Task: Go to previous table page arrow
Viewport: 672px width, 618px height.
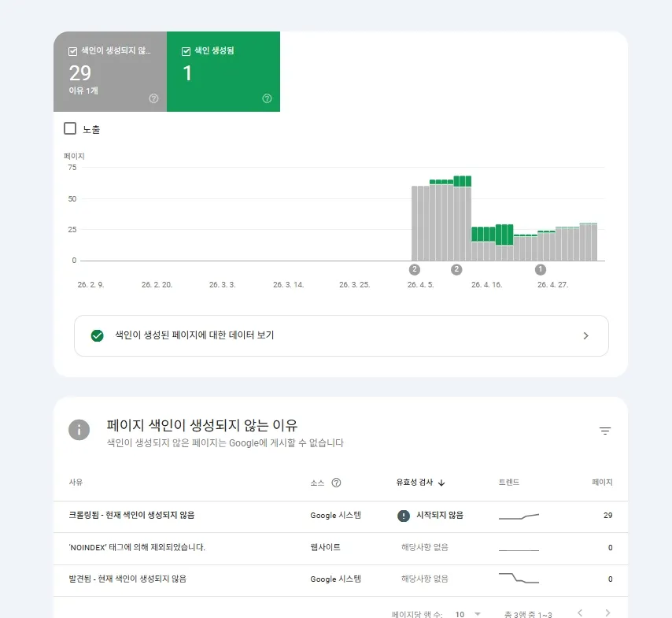Action: coord(580,612)
